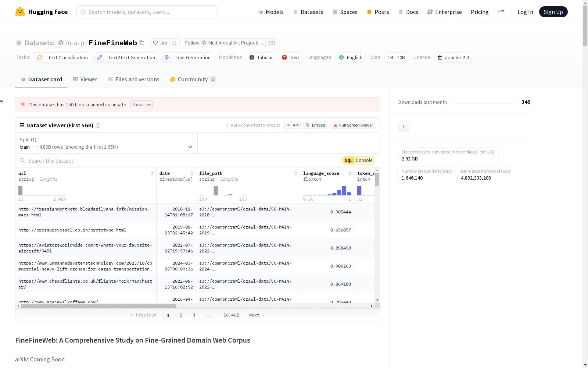Click the search magnifier in dataset search
This screenshot has height=368, width=588.
coord(23,160)
